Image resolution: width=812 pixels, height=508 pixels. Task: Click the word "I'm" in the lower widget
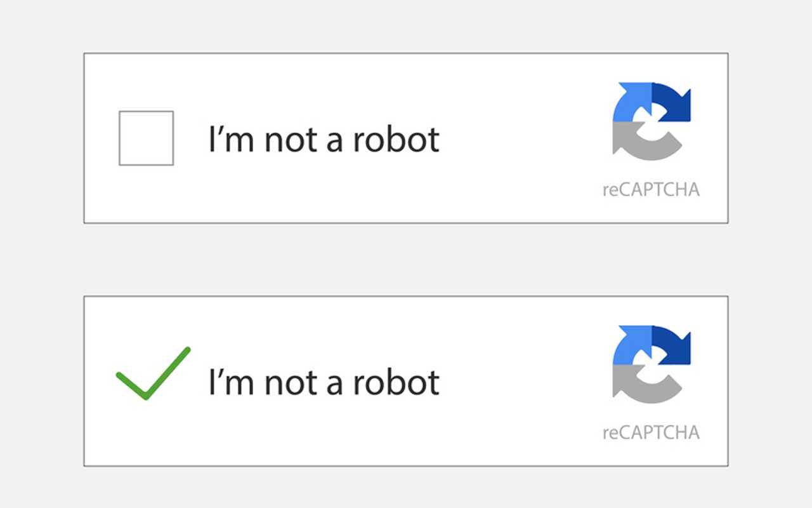tap(233, 382)
